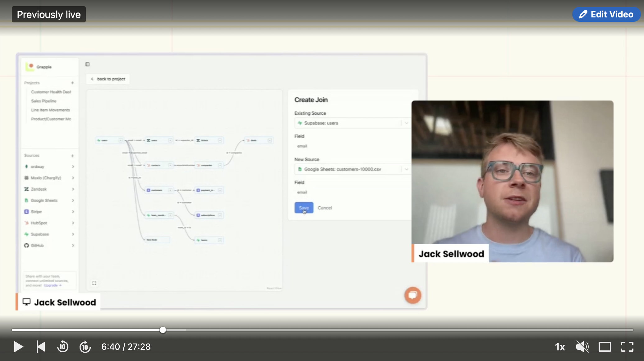644x361 pixels.
Task: Click the fit-view icon in the canvas corner
Action: [94, 283]
